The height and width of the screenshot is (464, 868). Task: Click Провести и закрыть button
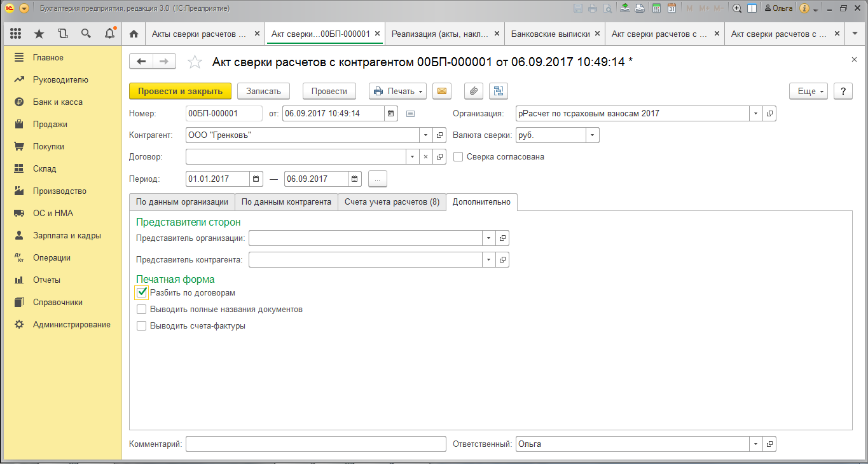181,91
